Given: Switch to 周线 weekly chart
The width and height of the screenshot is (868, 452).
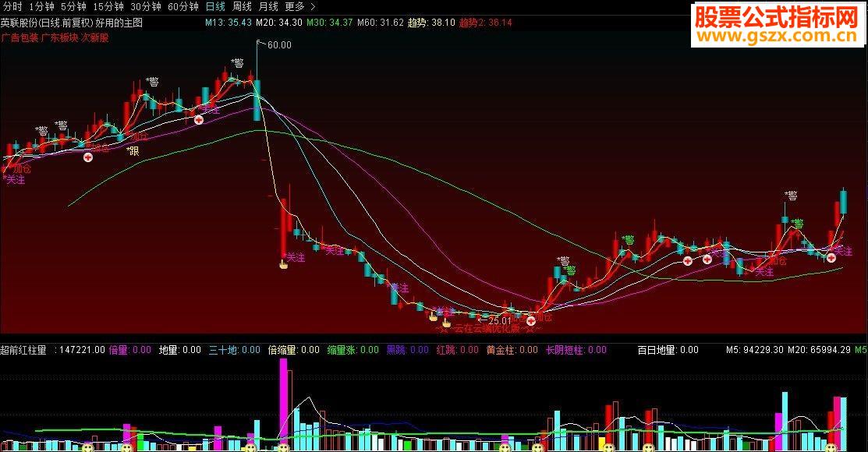Looking at the screenshot, I should point(242,7).
